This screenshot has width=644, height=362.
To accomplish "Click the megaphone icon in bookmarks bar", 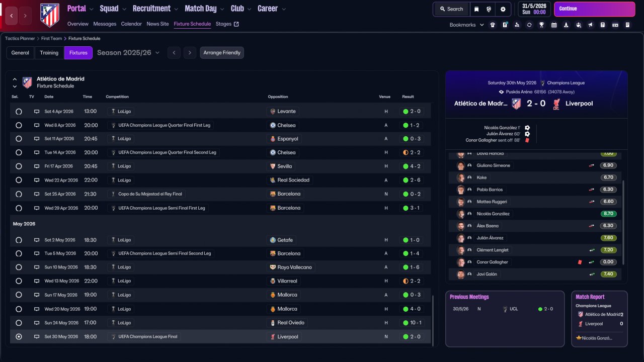I will 590,25.
